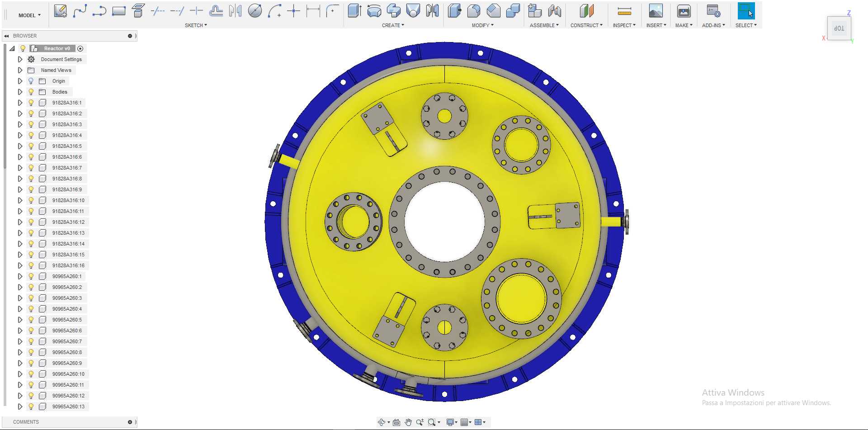
Task: Expand the Origin folder
Action: [x=20, y=81]
